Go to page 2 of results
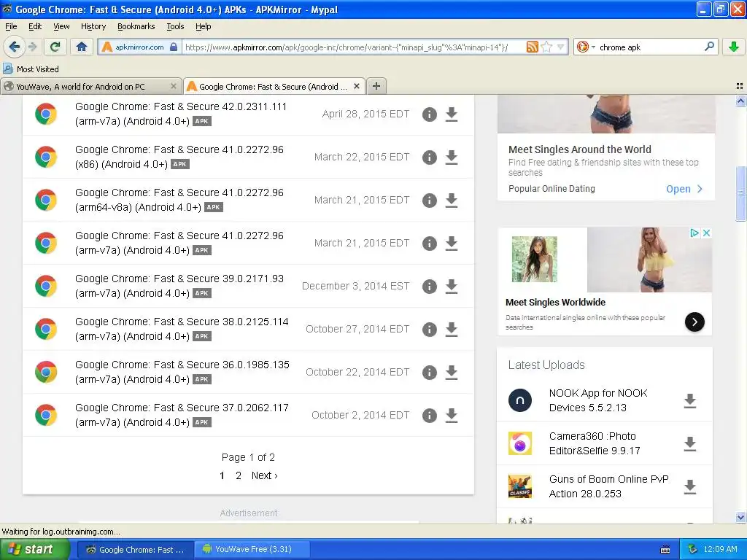The image size is (747, 560). tap(239, 475)
